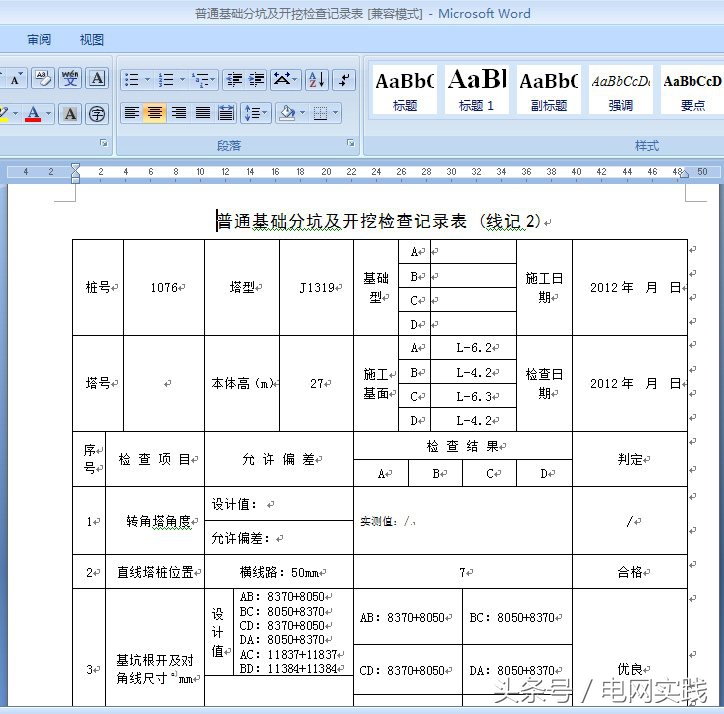Expand the multilevel list dropdown arrow
The image size is (724, 714).
pos(213,80)
